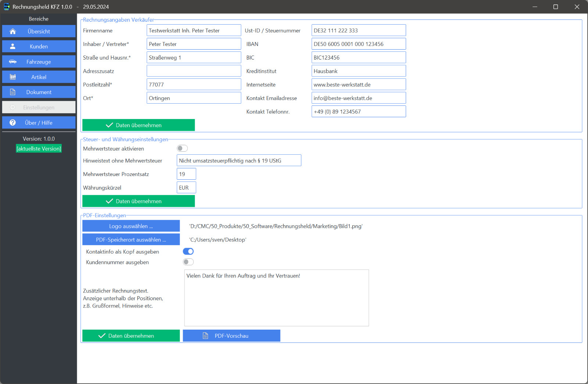Click the page icon beside Dokument
Image resolution: width=588 pixels, height=384 pixels.
pyautogui.click(x=12, y=92)
